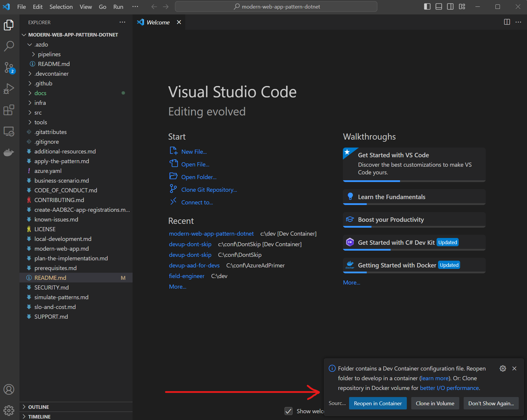Open the Docker view icon

pyautogui.click(x=9, y=153)
